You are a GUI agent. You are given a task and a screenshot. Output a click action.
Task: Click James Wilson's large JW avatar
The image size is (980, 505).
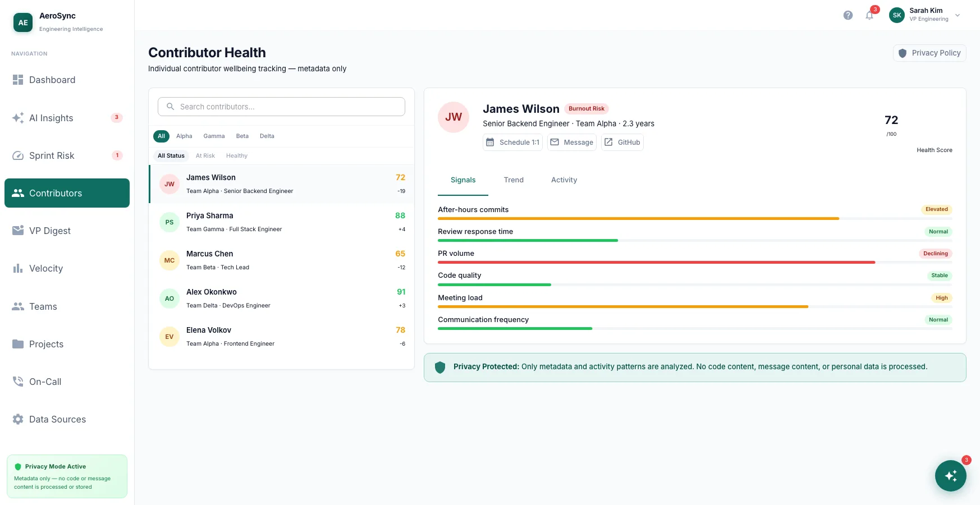click(x=454, y=117)
